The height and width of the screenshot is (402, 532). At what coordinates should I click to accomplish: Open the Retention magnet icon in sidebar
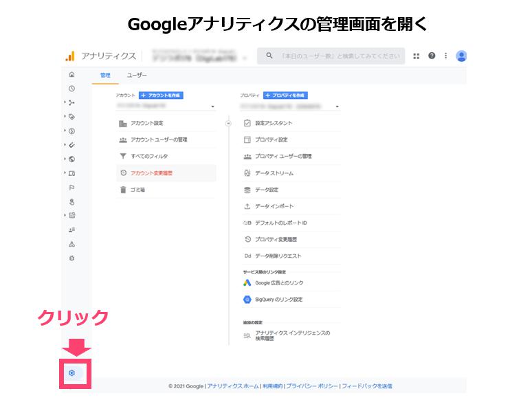point(71,145)
